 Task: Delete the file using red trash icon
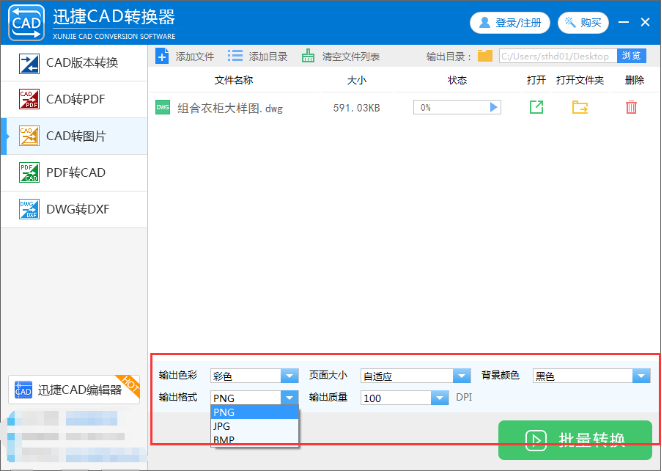631,107
